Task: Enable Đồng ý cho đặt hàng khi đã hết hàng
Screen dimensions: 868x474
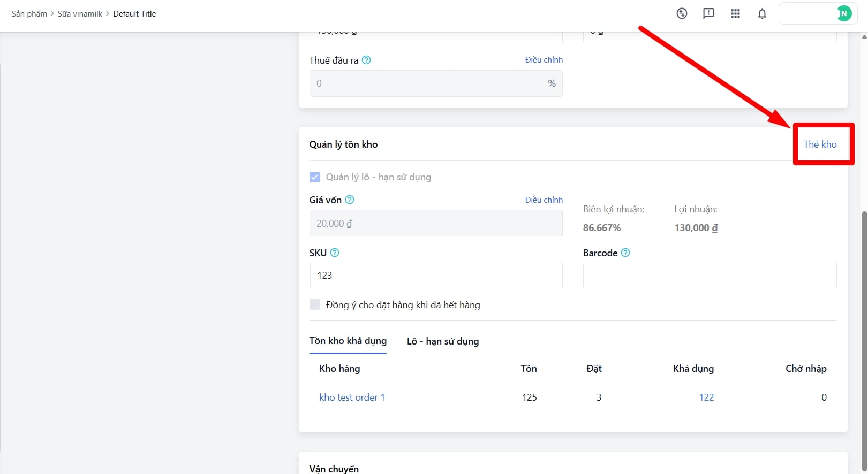Action: pos(315,304)
